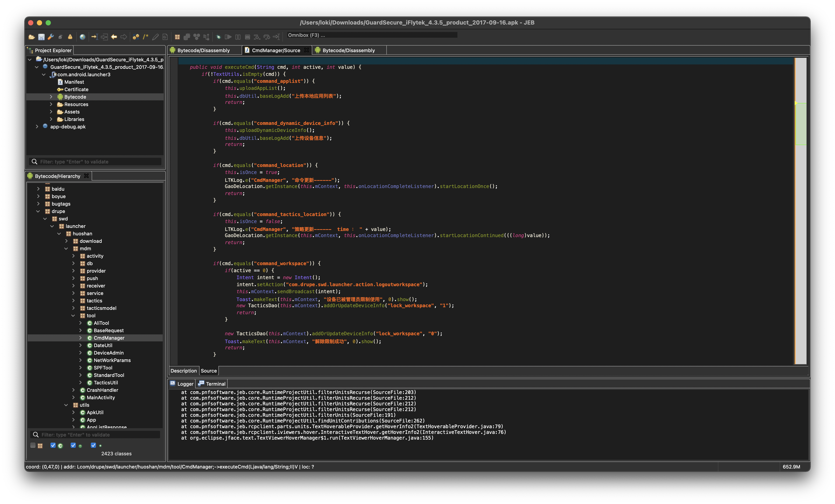Click the dashed cubes icon beside the grid
Image resolution: width=835 pixels, height=504 pixels.
click(187, 37)
